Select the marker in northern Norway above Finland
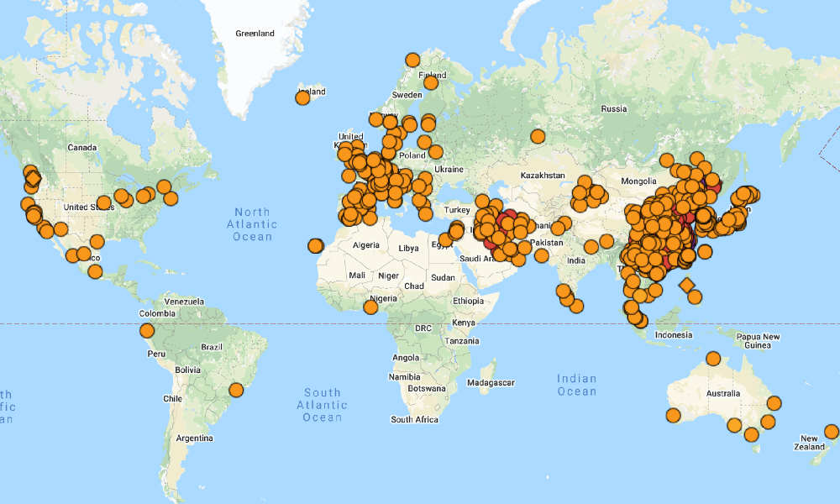Viewport: 840px width, 504px height. point(412,60)
